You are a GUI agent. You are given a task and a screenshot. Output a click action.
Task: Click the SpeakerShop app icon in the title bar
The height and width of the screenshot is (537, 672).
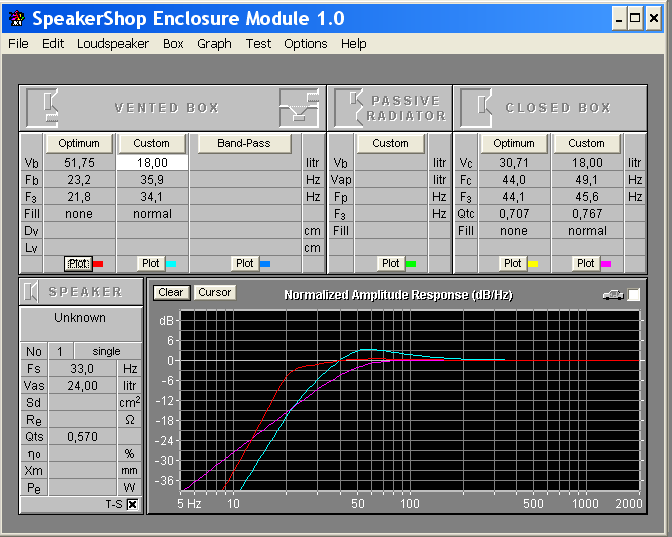[x=17, y=18]
